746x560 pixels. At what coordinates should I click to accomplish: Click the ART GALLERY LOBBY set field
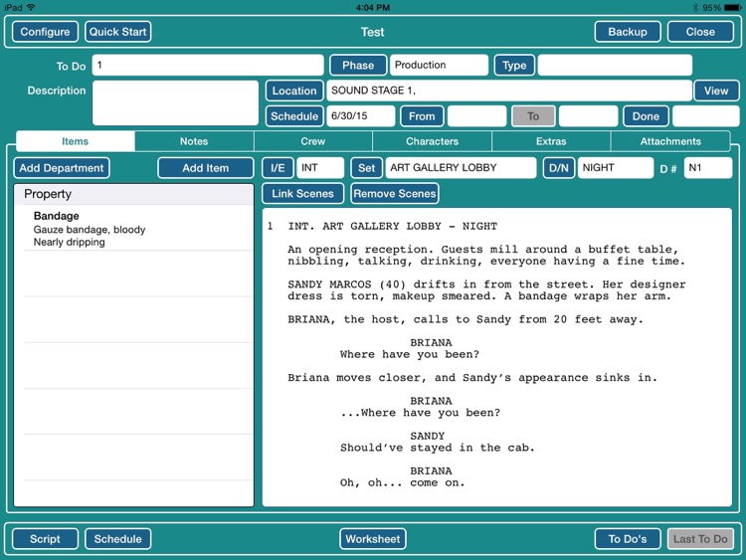click(x=461, y=168)
